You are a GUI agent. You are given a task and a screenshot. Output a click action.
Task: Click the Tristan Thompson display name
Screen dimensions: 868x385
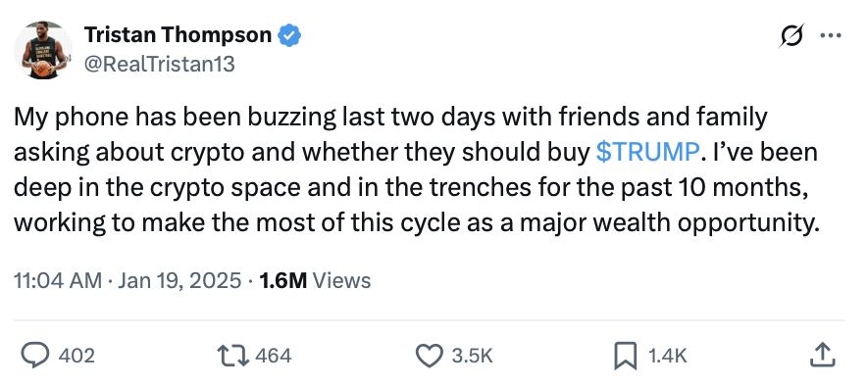[178, 35]
